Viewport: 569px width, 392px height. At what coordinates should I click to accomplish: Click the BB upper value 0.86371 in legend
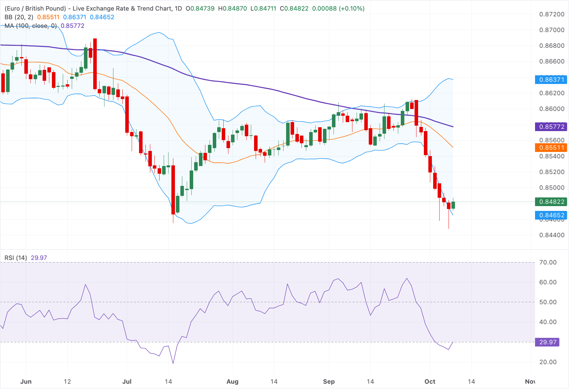pos(75,17)
